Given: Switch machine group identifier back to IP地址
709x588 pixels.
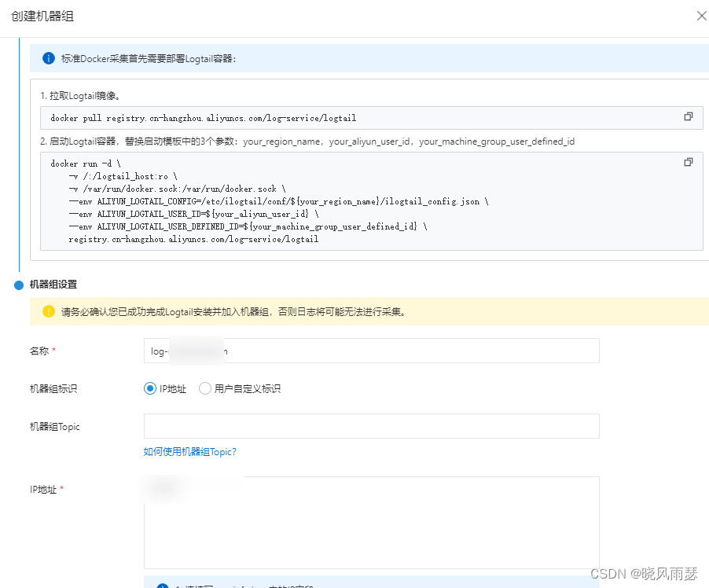Looking at the screenshot, I should (x=149, y=388).
